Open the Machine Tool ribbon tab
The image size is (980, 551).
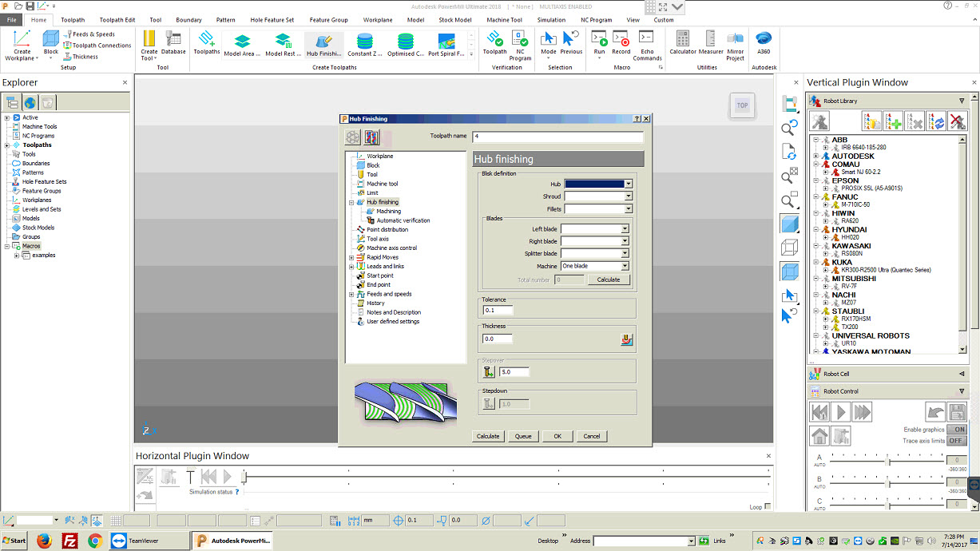[505, 20]
